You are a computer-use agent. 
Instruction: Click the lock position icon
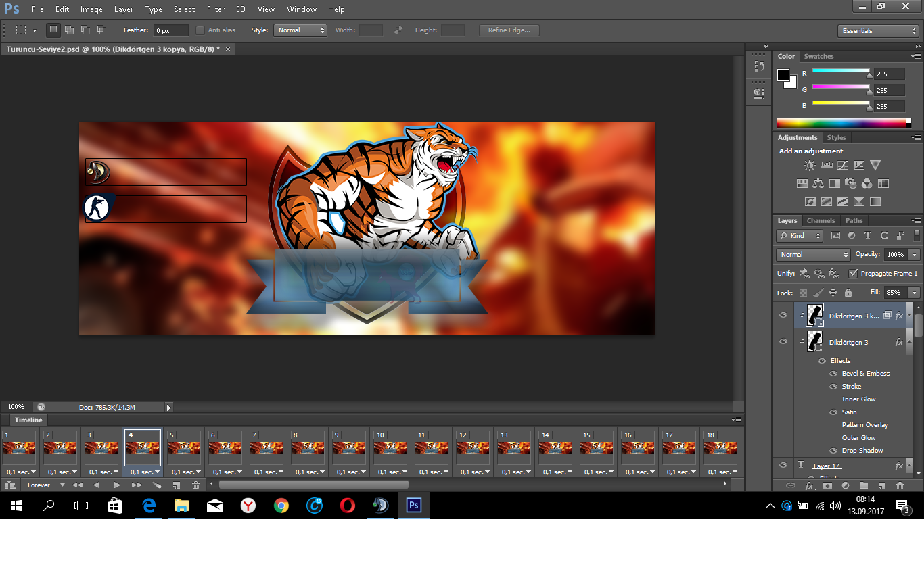833,293
